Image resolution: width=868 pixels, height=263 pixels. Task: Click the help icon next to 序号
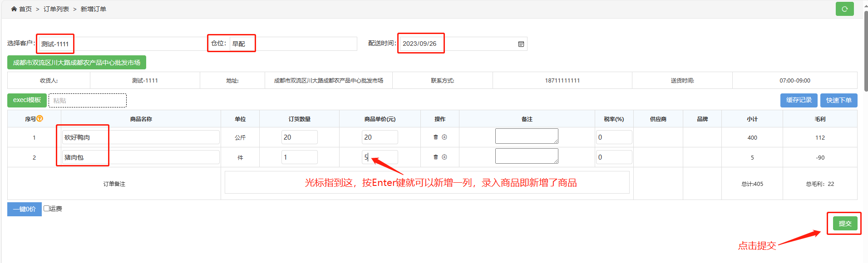(x=40, y=119)
